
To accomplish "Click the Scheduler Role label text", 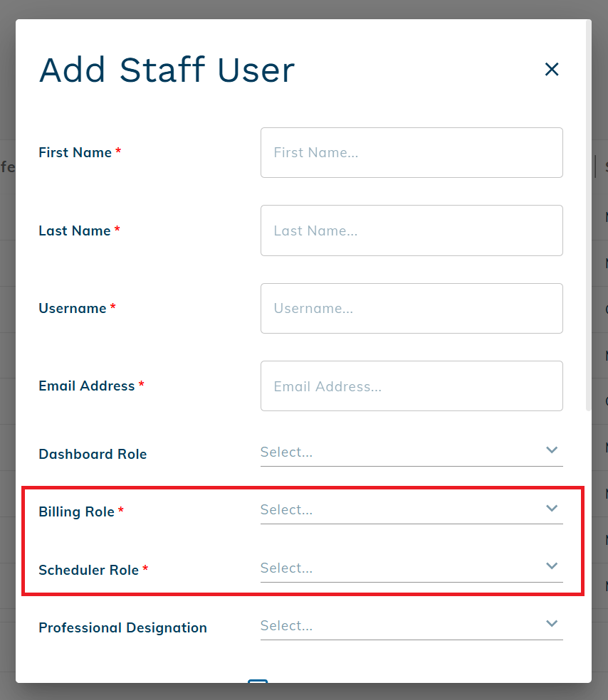I will tap(88, 570).
